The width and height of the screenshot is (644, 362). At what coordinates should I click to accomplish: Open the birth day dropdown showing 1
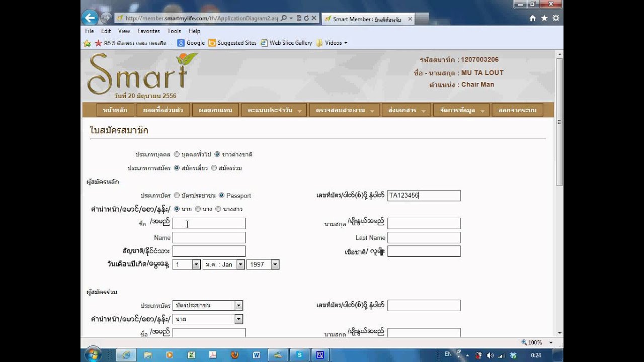point(186,264)
